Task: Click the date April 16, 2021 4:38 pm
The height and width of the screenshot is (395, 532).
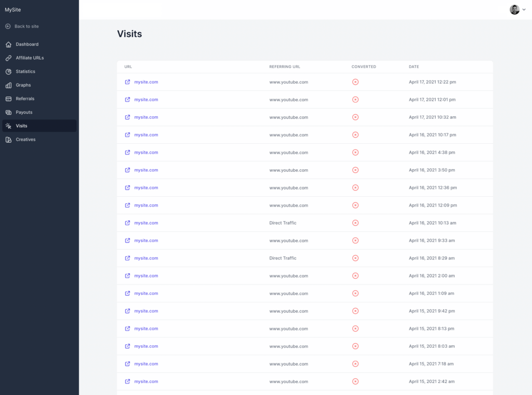Action: click(432, 152)
